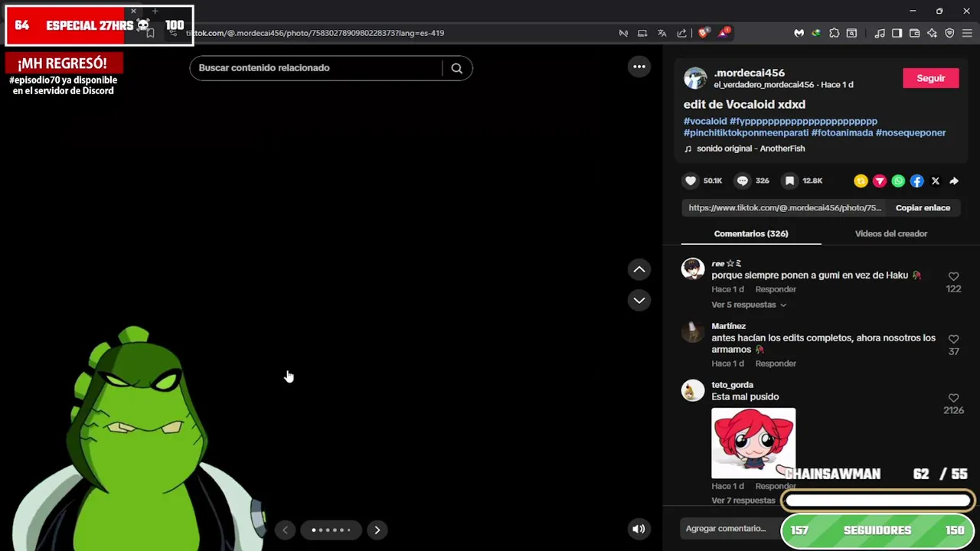The width and height of the screenshot is (980, 551).
Task: Click the share page icon in address bar
Action: coord(681,33)
